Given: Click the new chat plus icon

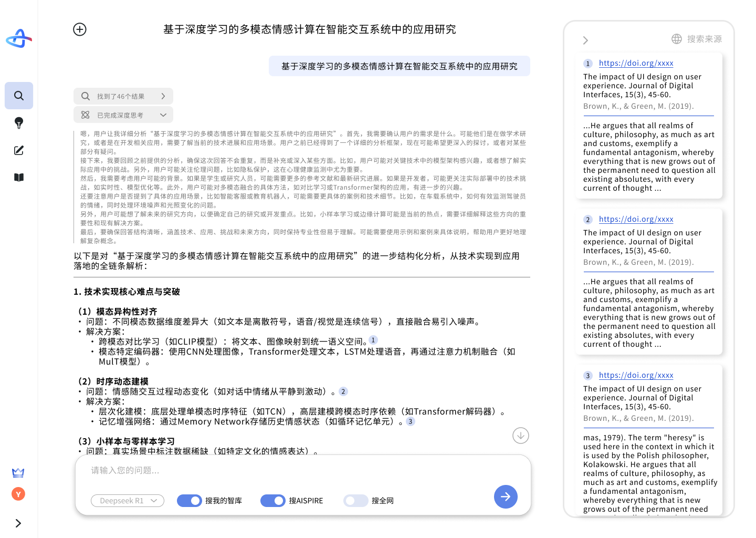Looking at the screenshot, I should (x=80, y=29).
